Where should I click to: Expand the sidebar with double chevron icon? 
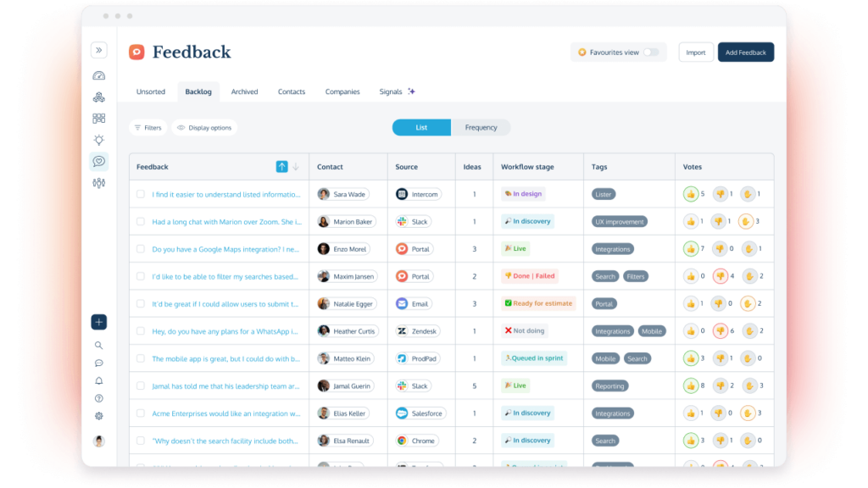pyautogui.click(x=98, y=50)
